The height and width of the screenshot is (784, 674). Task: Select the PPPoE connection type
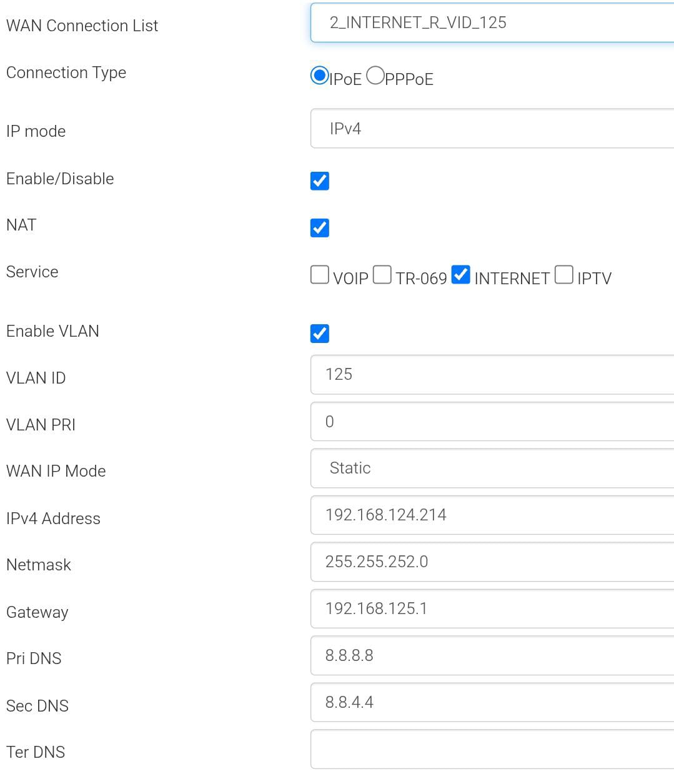tap(375, 76)
